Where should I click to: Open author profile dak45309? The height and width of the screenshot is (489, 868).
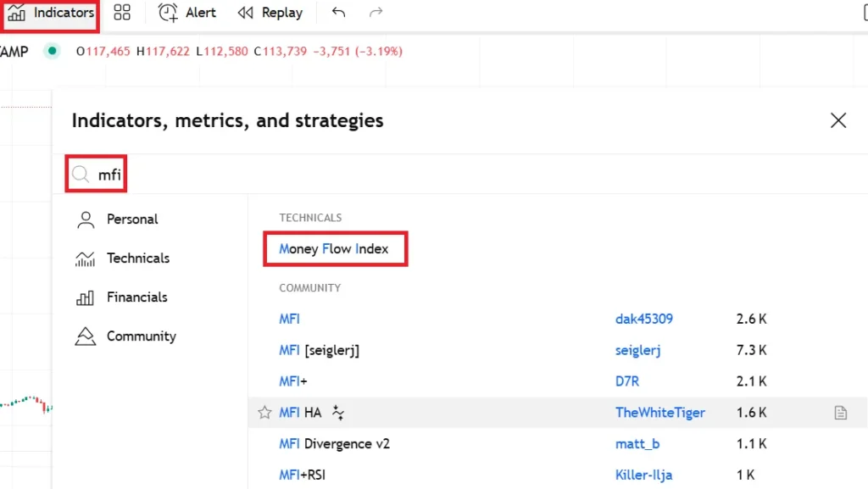point(644,320)
